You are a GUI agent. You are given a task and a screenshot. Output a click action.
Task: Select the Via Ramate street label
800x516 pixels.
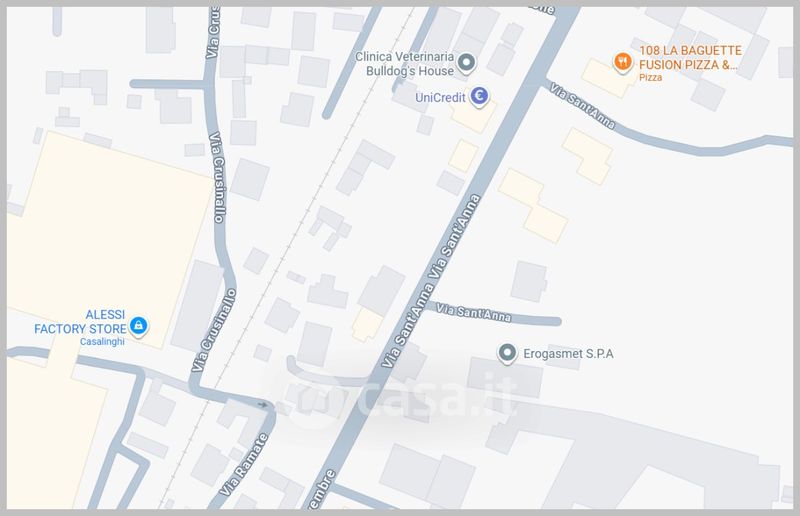click(244, 465)
